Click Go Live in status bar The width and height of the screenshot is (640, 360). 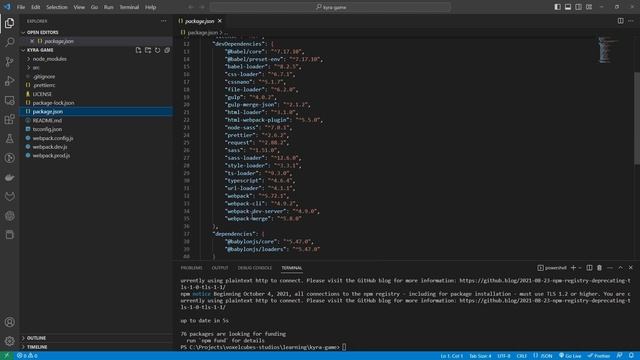click(570, 356)
